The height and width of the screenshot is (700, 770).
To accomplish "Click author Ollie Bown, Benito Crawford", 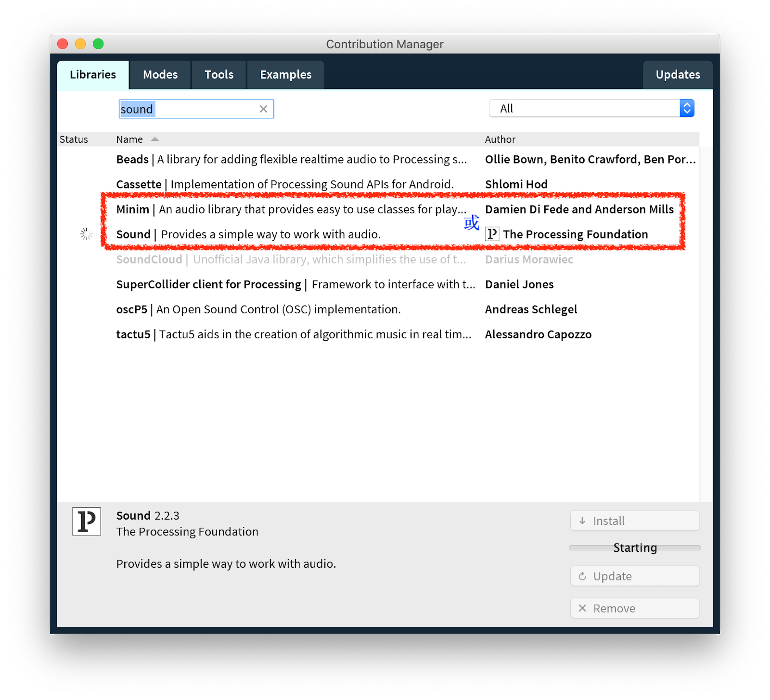I will [x=590, y=159].
